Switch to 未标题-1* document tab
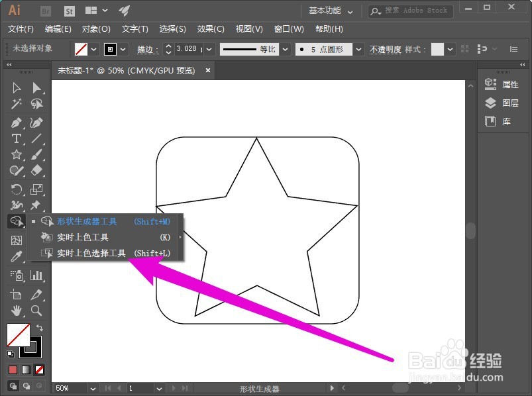Viewport: 532px width, 396px height. tap(127, 70)
